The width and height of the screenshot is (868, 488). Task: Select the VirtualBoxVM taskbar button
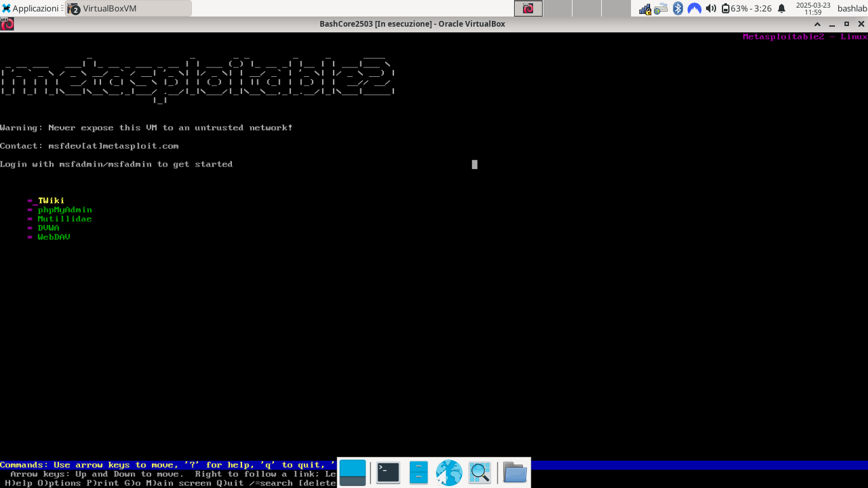pos(128,8)
